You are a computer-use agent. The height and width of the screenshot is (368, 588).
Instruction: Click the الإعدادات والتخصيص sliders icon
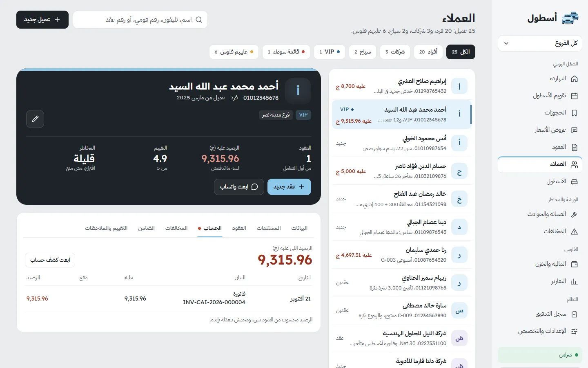(574, 331)
